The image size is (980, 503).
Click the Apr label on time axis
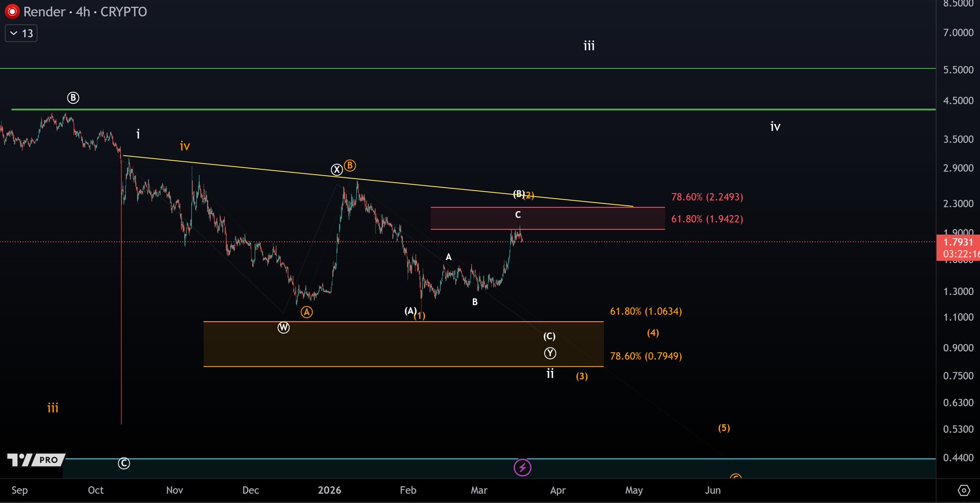[x=558, y=491]
